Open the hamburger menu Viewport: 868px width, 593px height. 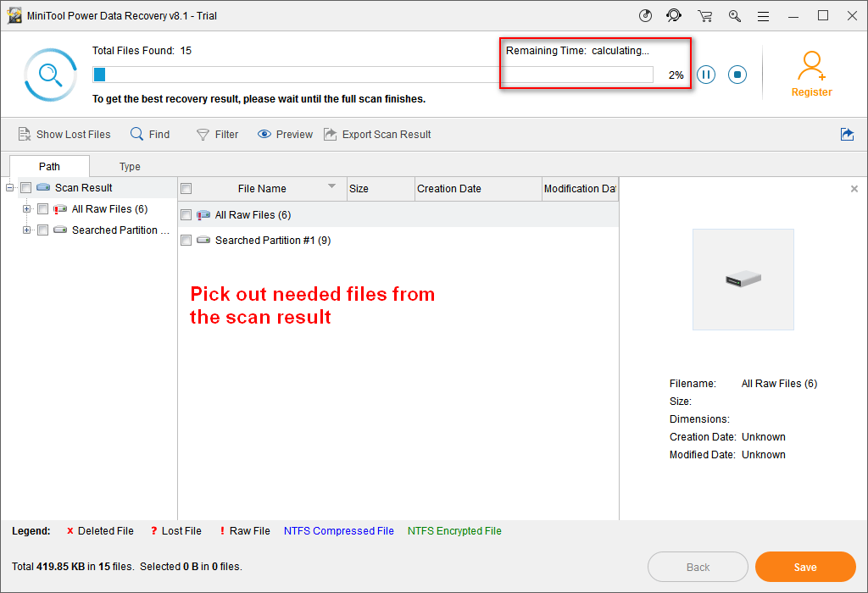764,17
